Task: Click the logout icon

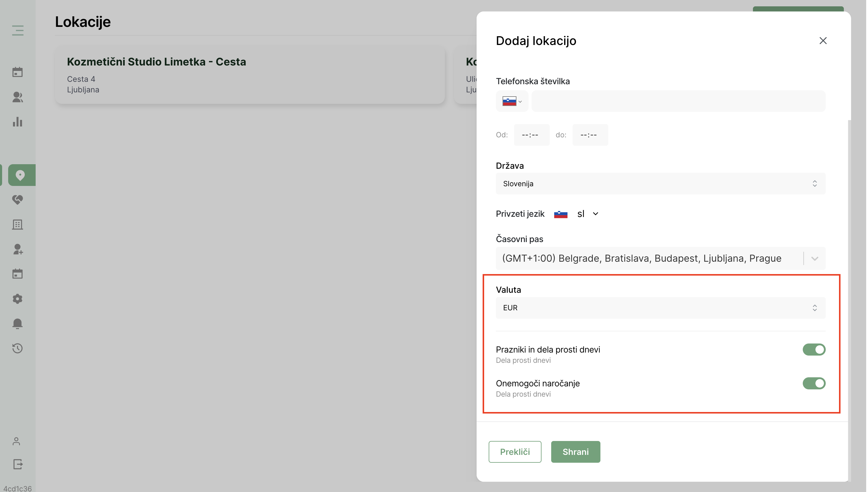Action: tap(18, 464)
